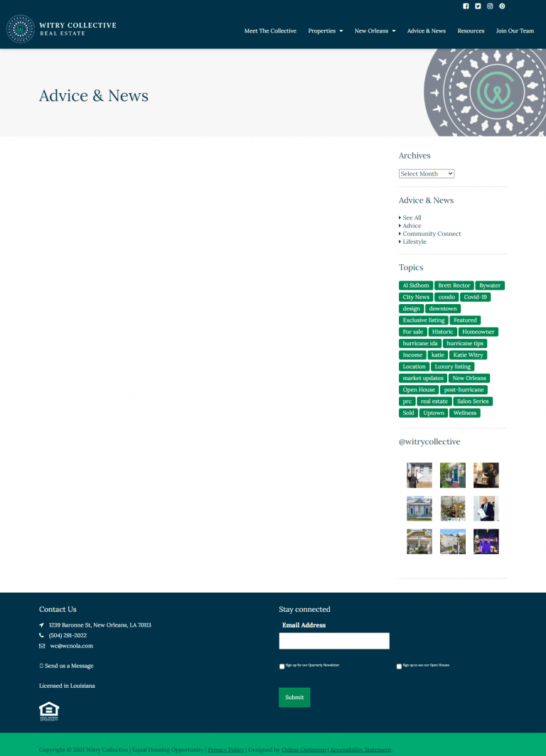Select the Wellness topic tag
The width and height of the screenshot is (546, 756).
click(x=464, y=413)
